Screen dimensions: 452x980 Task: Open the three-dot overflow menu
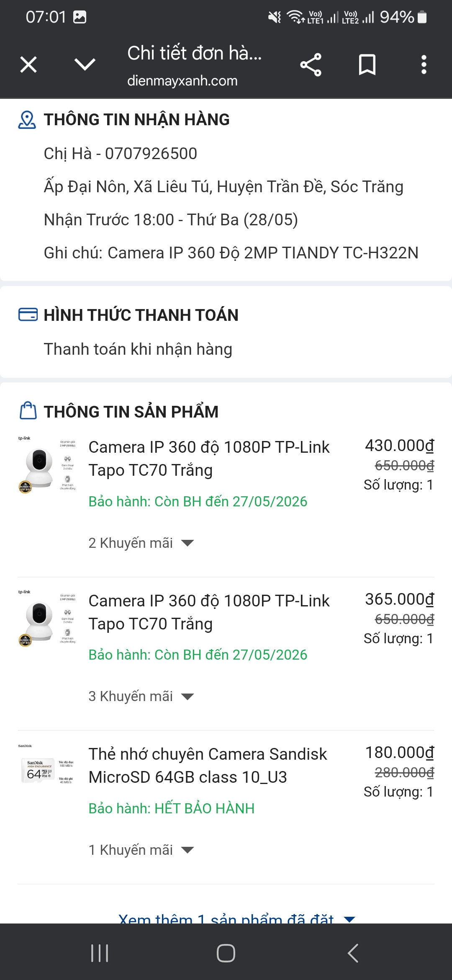point(424,65)
